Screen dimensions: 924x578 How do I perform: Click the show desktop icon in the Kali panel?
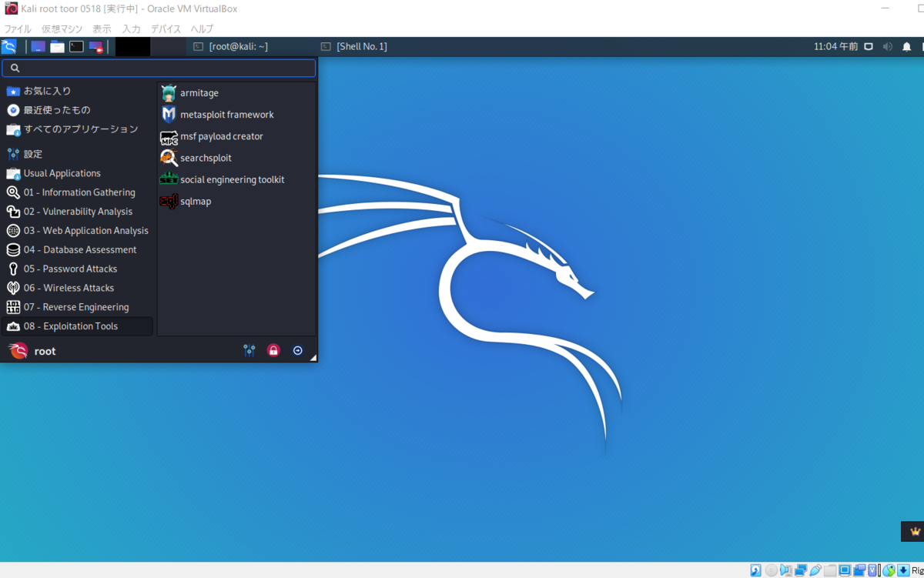38,47
